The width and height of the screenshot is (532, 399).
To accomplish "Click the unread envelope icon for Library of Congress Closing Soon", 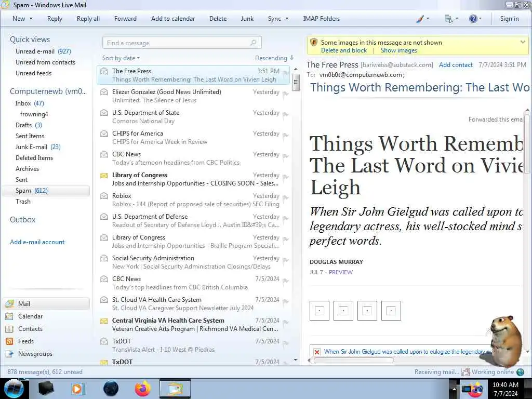I will pos(104,176).
